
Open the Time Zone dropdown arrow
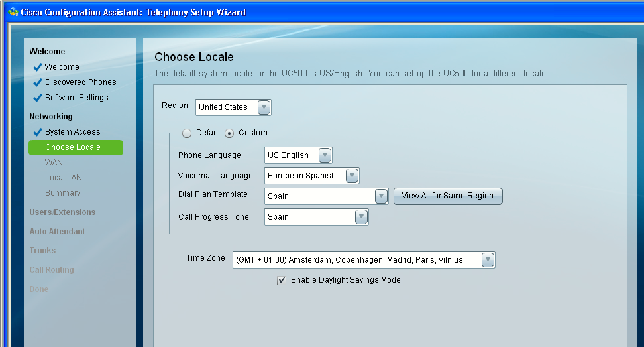(488, 260)
